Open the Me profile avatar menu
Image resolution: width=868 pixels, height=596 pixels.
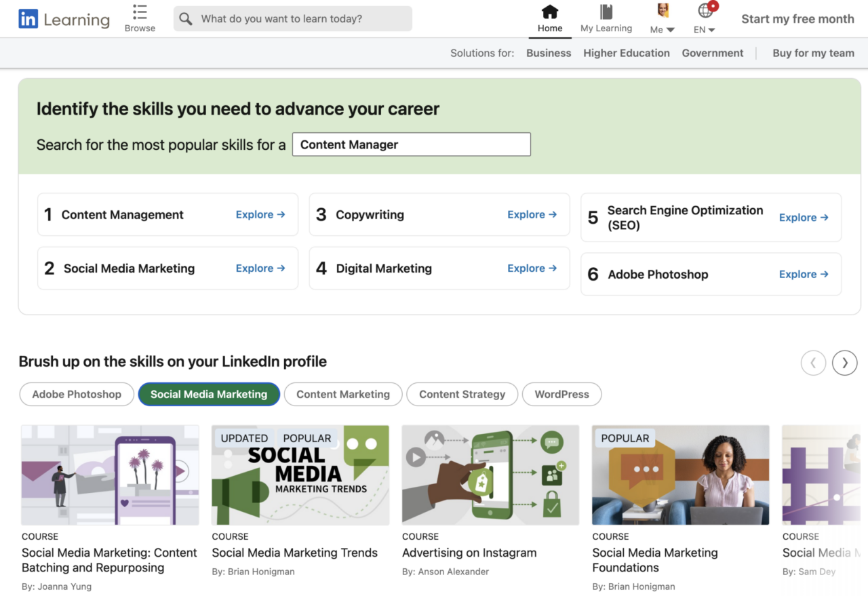663,10
